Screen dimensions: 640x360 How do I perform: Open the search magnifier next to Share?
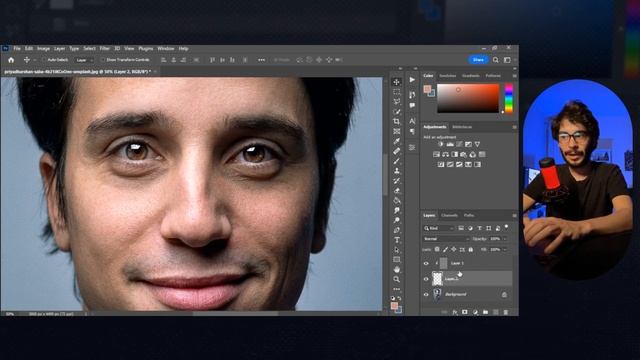click(x=496, y=60)
